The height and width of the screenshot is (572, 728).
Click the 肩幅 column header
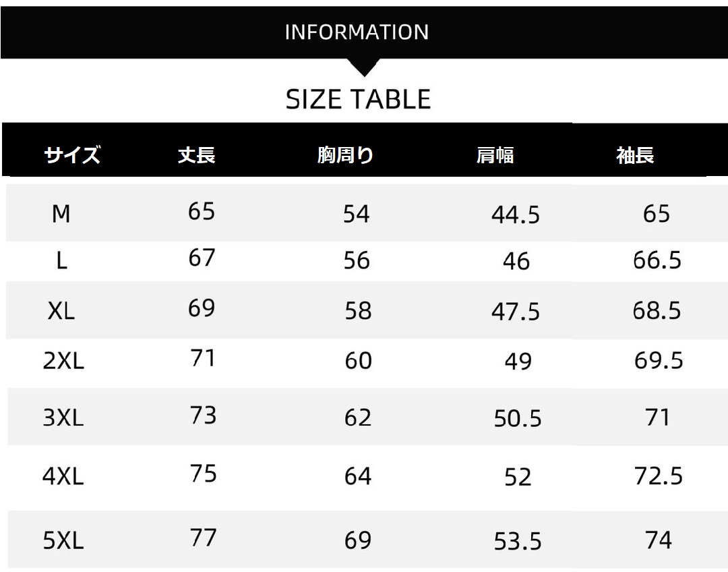[x=495, y=154]
